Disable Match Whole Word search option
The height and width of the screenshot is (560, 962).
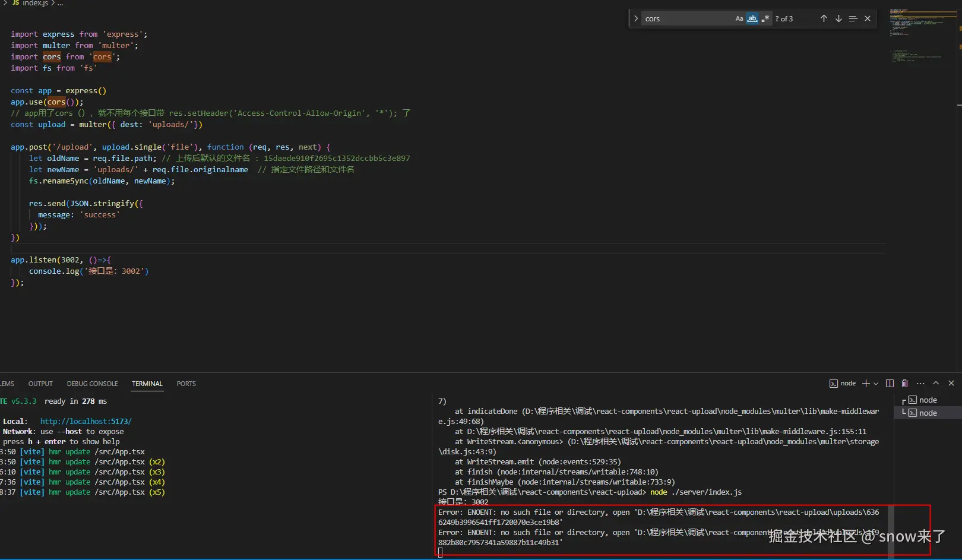(752, 18)
